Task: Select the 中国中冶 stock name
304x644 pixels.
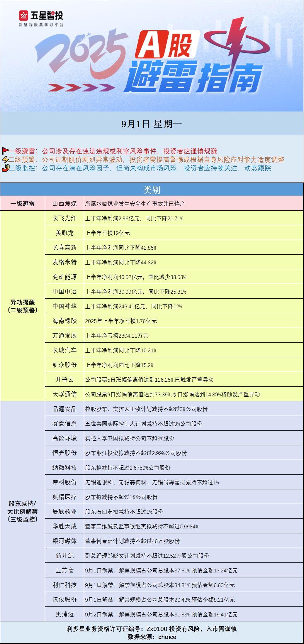Action: pos(64,291)
